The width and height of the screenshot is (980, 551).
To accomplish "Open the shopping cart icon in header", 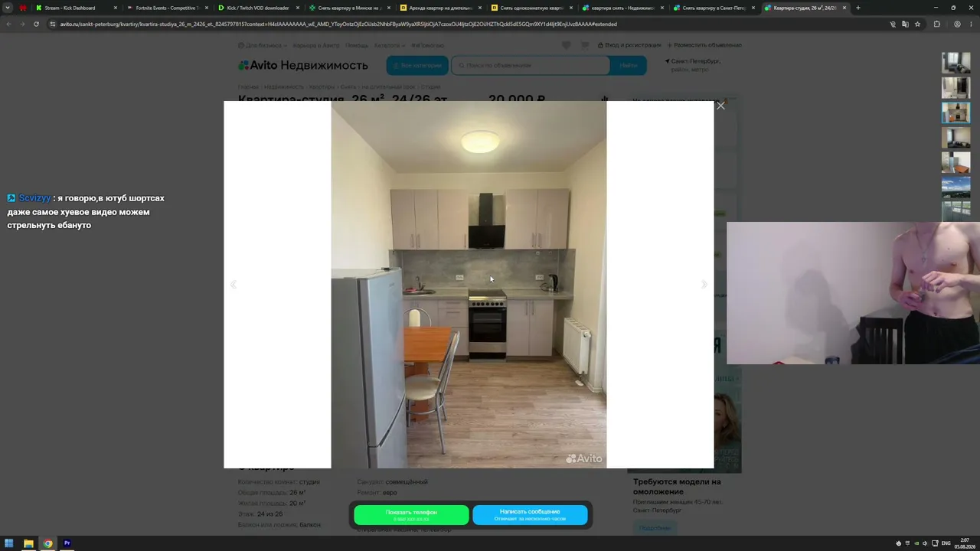I will pyautogui.click(x=585, y=45).
